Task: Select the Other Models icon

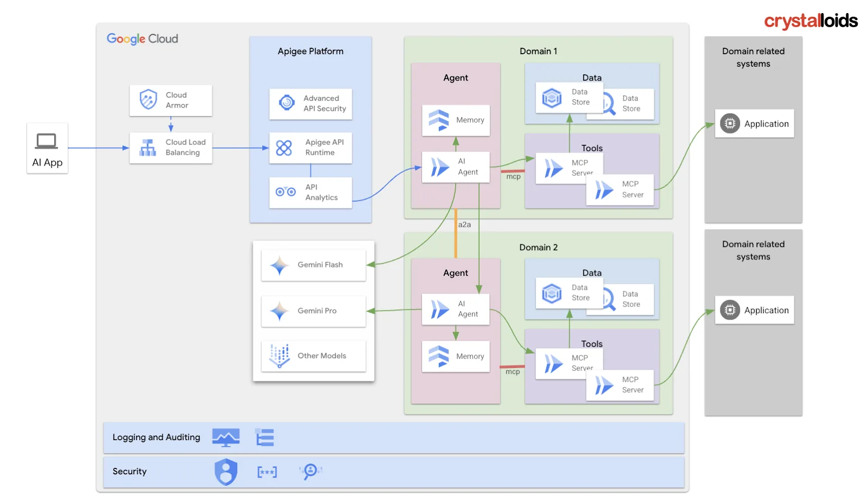Action: [x=279, y=356]
